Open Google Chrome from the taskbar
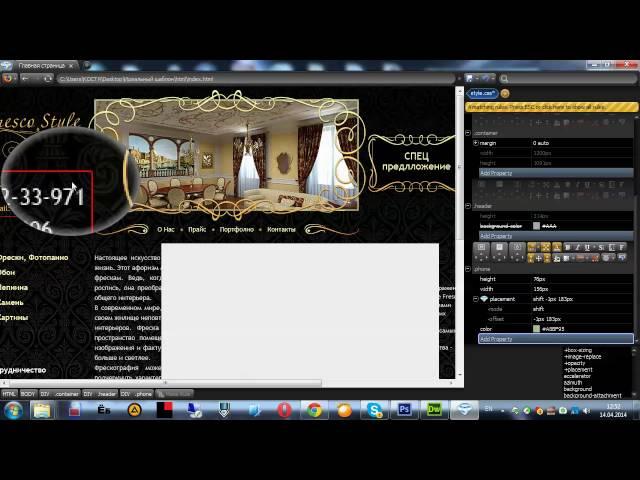 pyautogui.click(x=314, y=410)
